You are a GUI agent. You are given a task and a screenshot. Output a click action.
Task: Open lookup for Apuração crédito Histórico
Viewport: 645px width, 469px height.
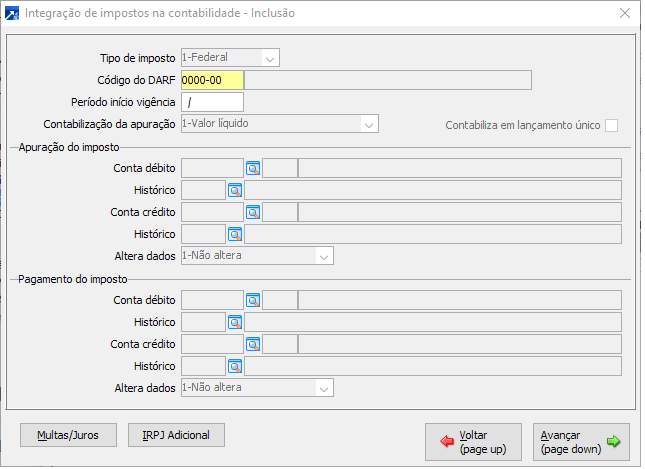[x=235, y=234]
